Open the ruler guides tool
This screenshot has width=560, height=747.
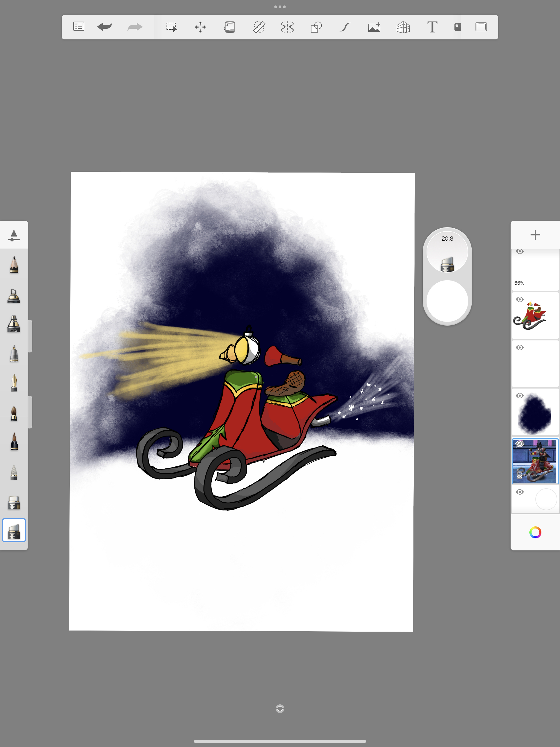[259, 27]
